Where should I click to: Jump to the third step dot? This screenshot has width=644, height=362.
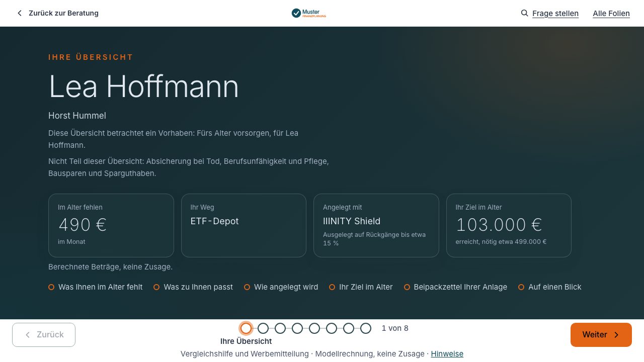pos(280,328)
